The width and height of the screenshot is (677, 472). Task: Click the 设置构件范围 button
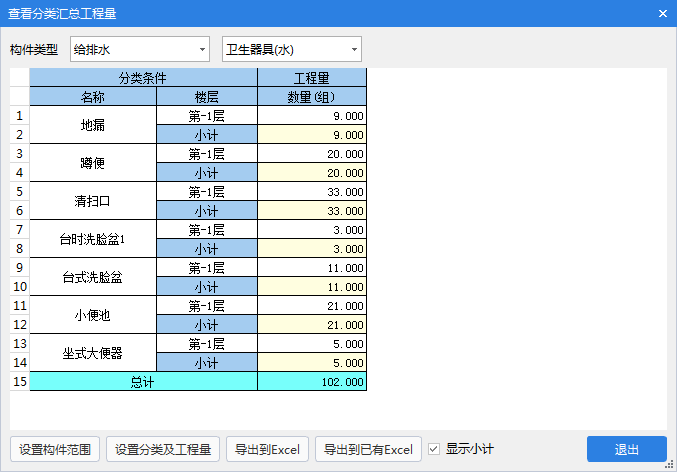point(55,449)
